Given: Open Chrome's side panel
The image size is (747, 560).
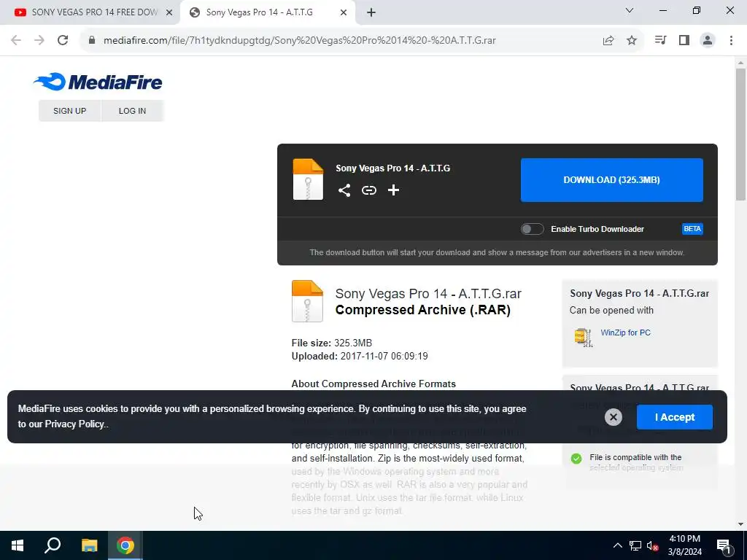Looking at the screenshot, I should coord(684,41).
